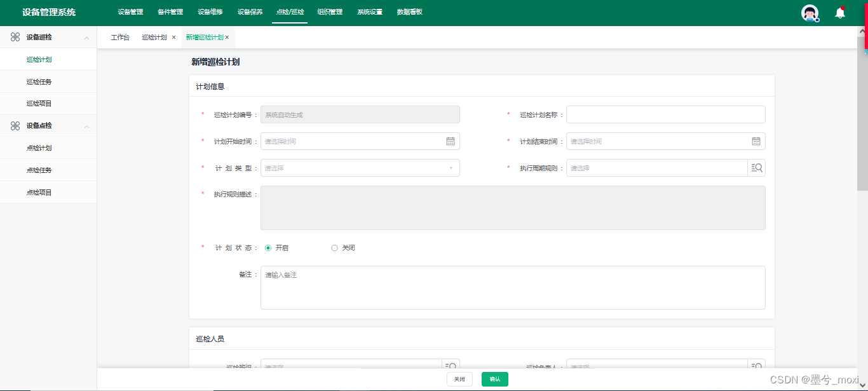868x391 pixels.
Task: Open the 系统设置 top menu
Action: [370, 12]
